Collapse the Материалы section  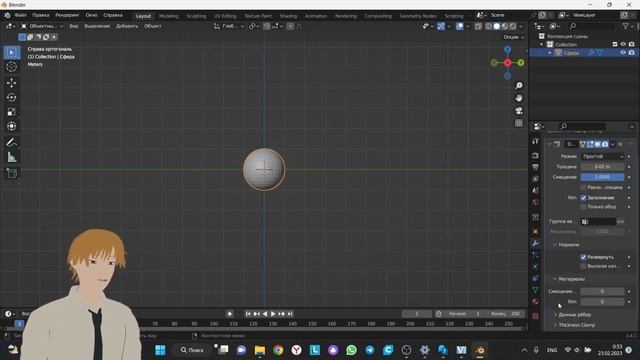(x=555, y=279)
